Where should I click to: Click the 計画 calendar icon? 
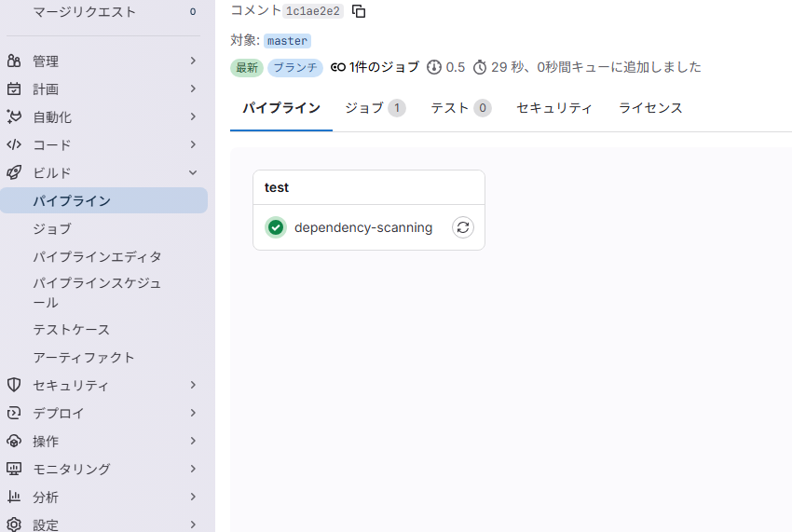click(14, 89)
